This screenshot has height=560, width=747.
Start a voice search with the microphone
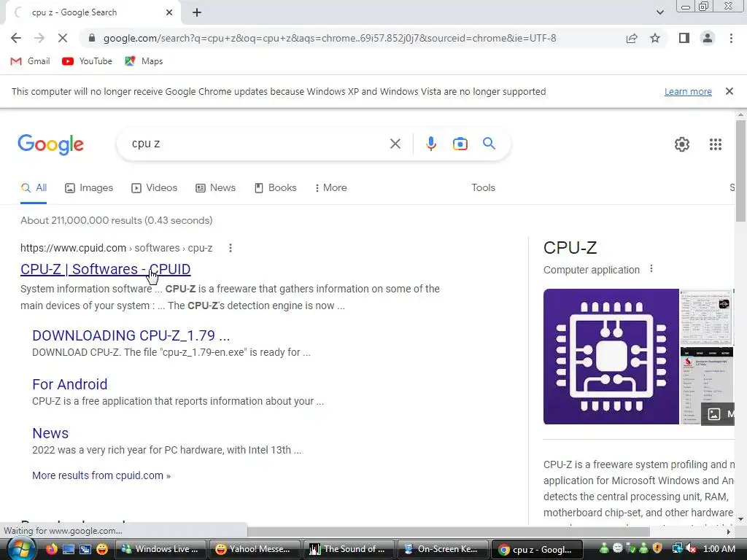point(430,144)
